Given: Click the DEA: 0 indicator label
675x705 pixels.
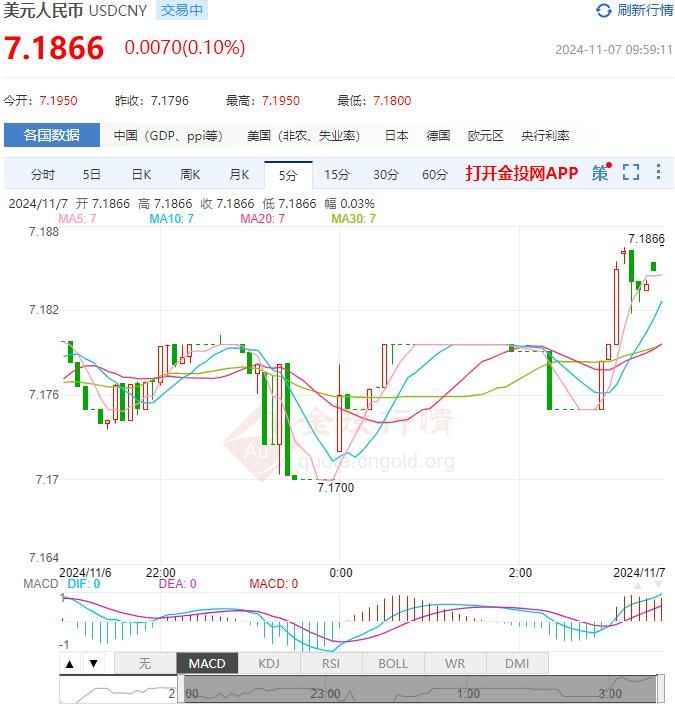Looking at the screenshot, I should 178,584.
